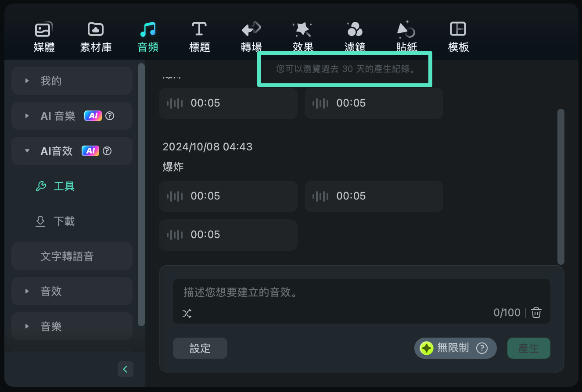The image size is (582, 392).
Task: Click the help icon beside AI音效
Action: [107, 151]
